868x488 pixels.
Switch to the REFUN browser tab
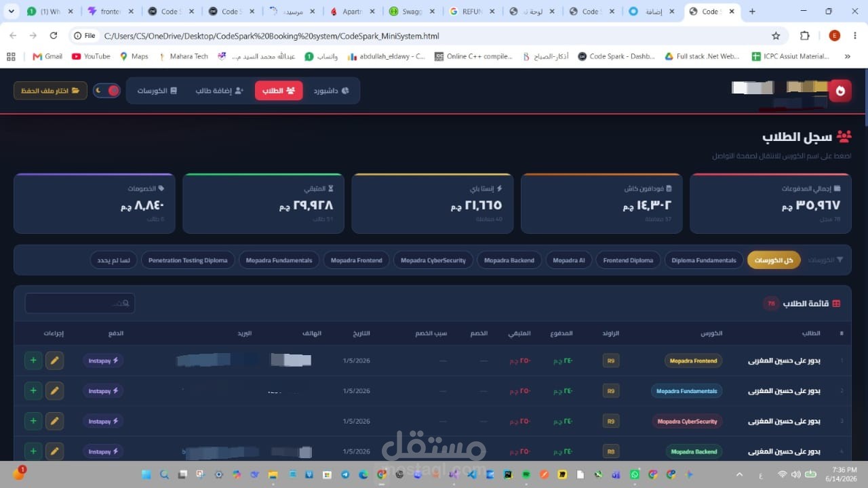[471, 12]
